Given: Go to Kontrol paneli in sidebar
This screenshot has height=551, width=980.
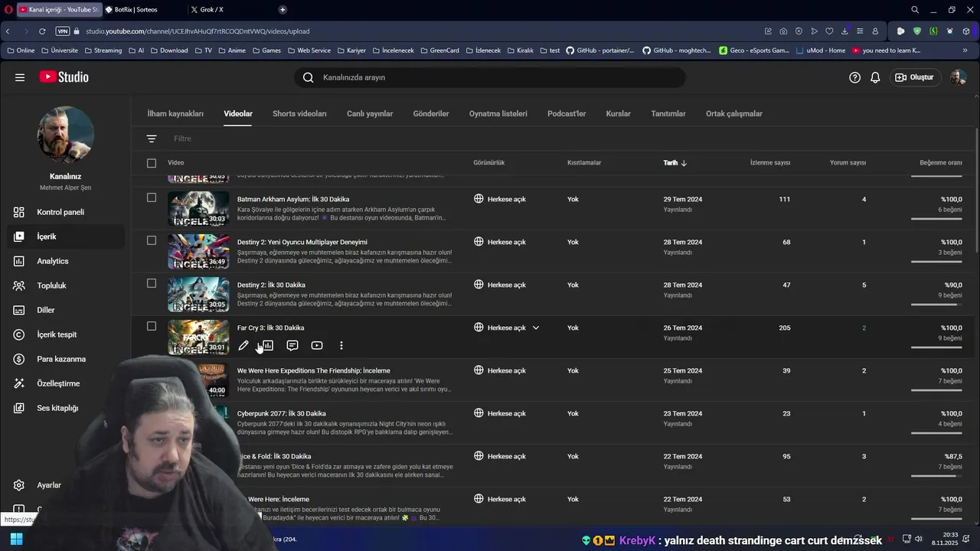Looking at the screenshot, I should tap(65, 212).
